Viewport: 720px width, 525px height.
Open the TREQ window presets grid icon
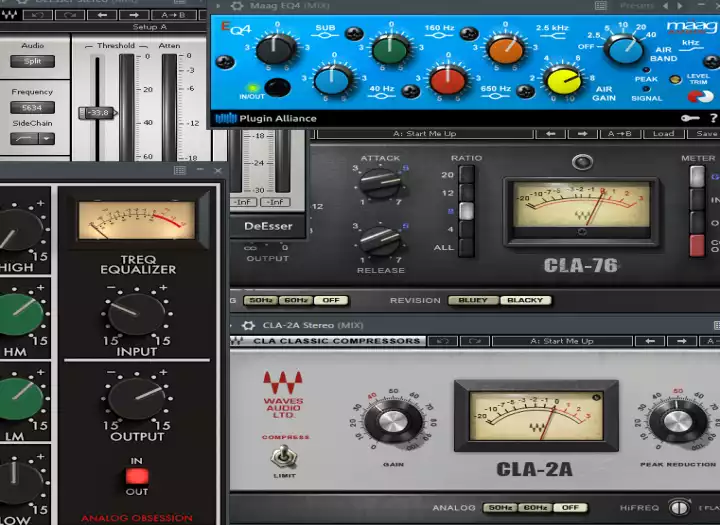coord(180,171)
